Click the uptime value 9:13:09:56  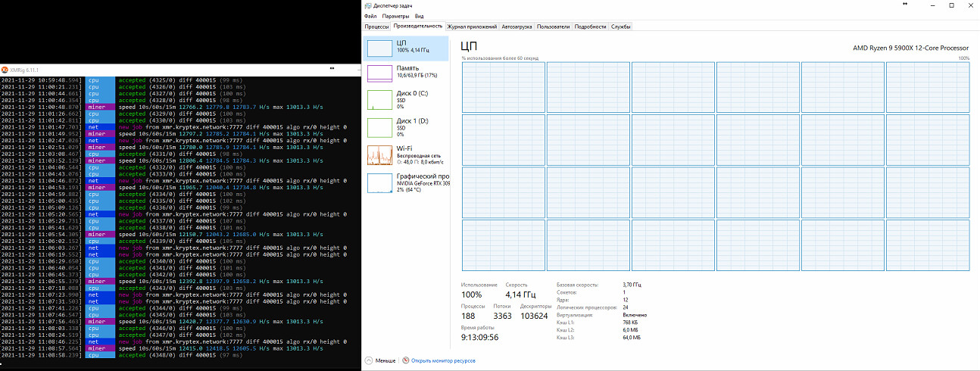(x=479, y=338)
